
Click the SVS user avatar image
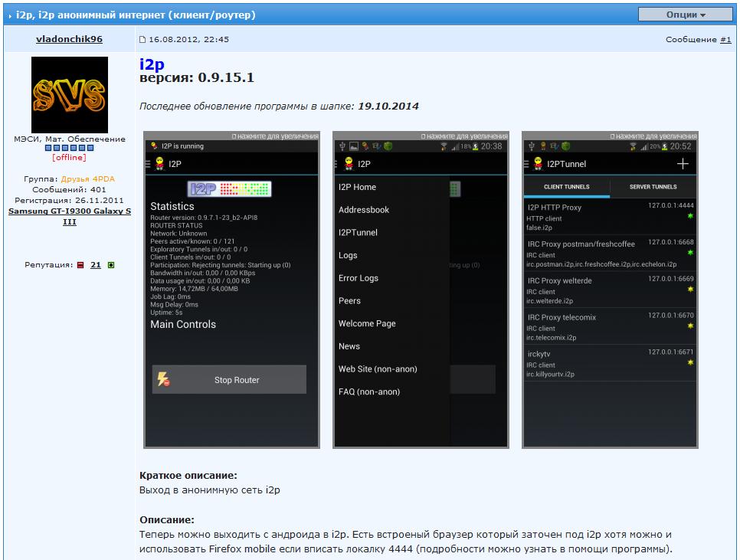point(70,95)
